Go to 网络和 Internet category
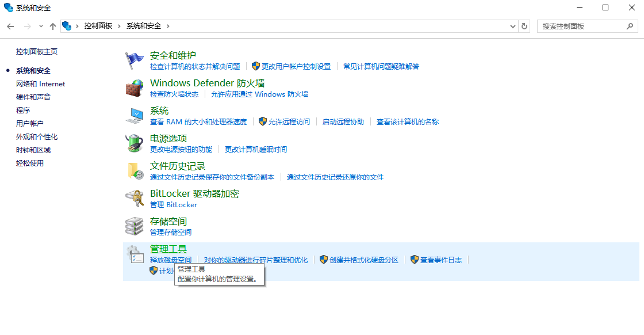Viewport: 644px width, 335px height. 40,84
